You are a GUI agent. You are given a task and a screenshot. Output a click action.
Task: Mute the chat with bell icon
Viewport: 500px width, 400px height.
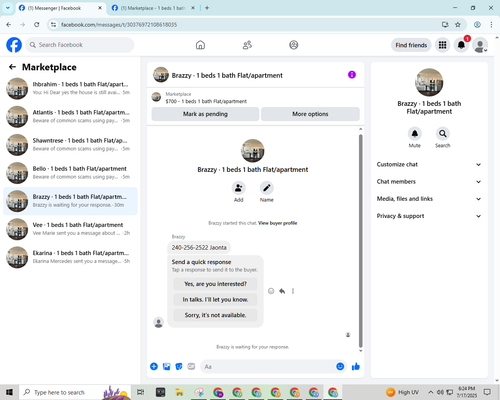tap(415, 134)
